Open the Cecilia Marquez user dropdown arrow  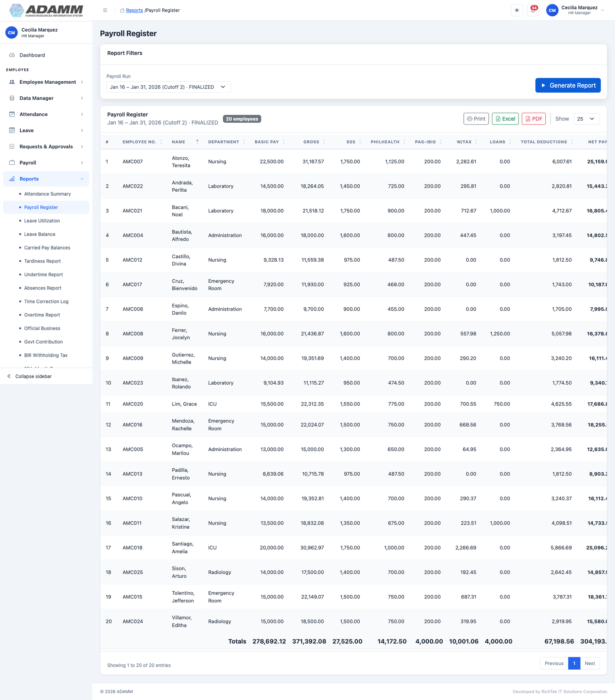pos(602,11)
